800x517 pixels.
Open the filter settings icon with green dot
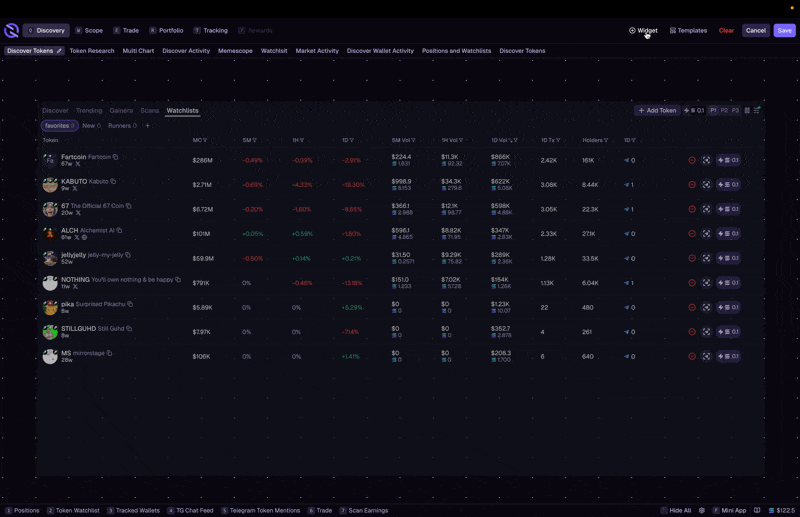tap(757, 110)
